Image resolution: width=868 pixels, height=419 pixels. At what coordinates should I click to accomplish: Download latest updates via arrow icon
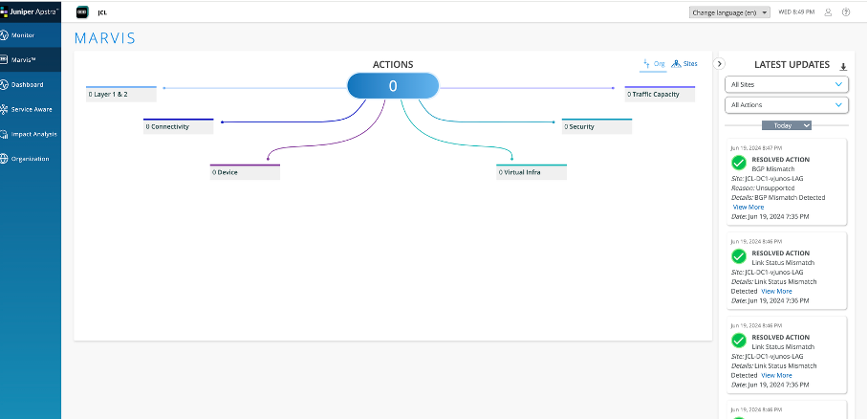point(843,67)
